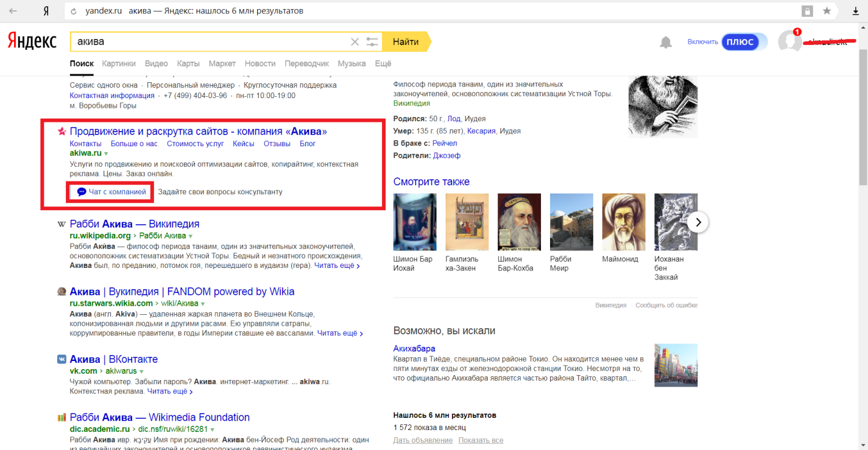
Task: Open the dropdown arrow after ru.wikipedia.org › Рабби Акива
Action: [x=191, y=236]
